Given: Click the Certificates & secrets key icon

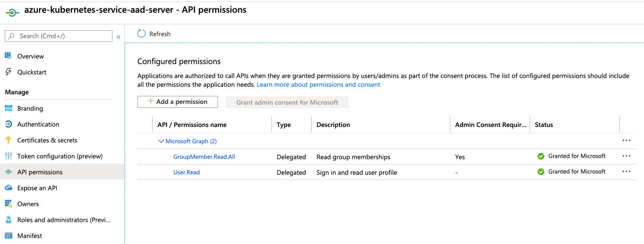Looking at the screenshot, I should (x=8, y=140).
